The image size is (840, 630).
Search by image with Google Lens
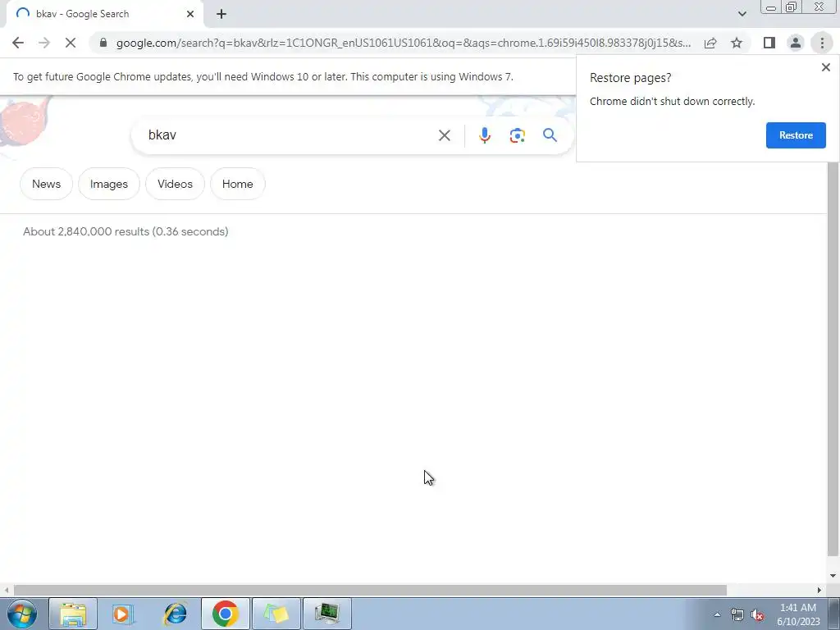(x=517, y=135)
